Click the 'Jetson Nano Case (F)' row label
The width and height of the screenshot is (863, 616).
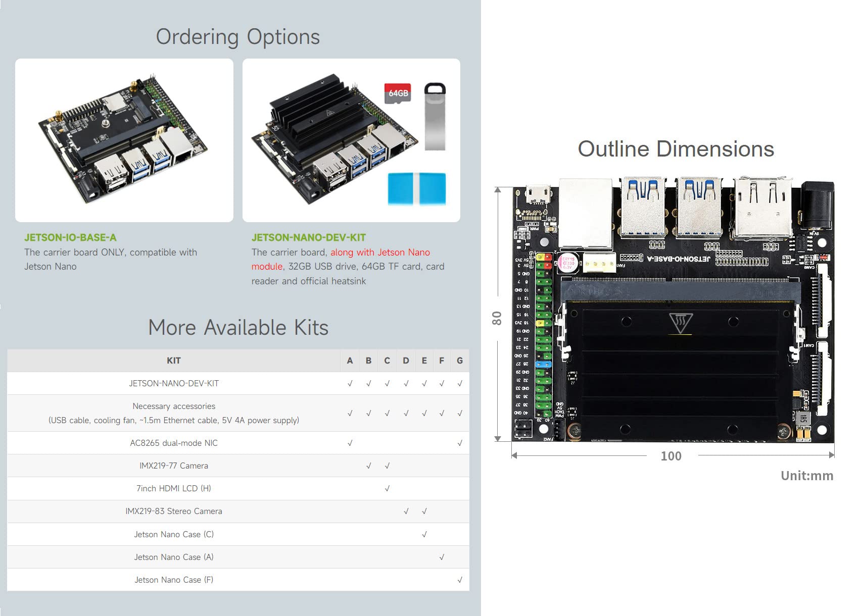click(174, 580)
